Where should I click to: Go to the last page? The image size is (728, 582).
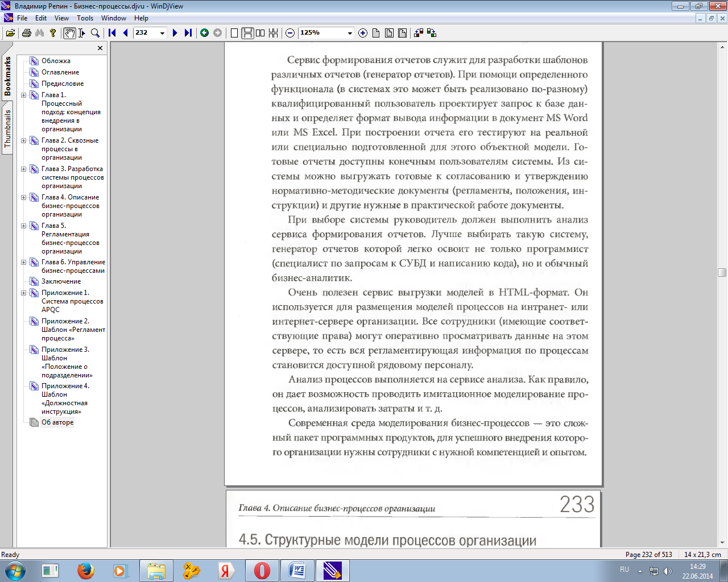click(188, 33)
